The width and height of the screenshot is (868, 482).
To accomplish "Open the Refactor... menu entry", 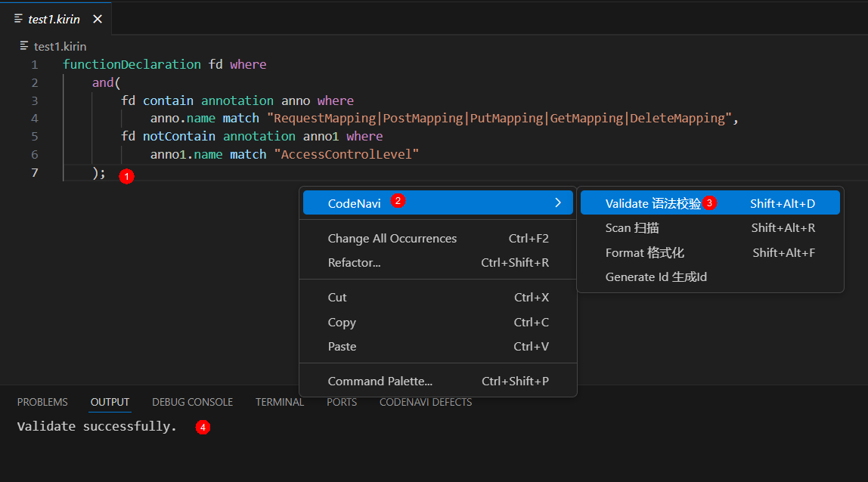I will [354, 263].
